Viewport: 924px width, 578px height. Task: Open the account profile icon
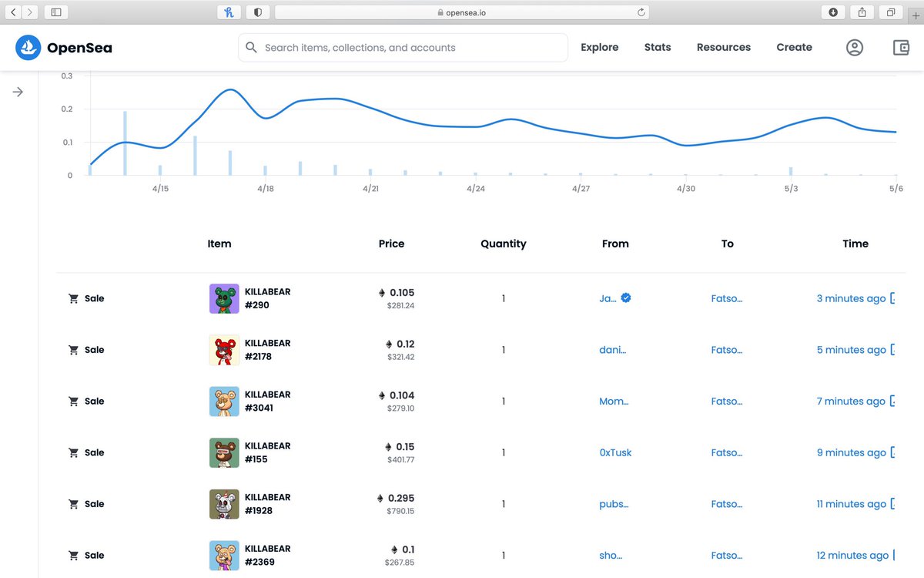[855, 48]
